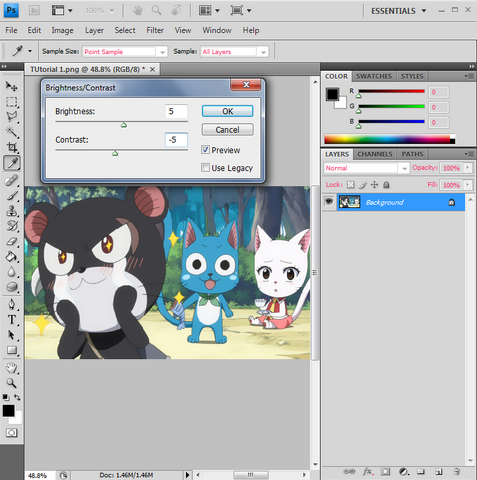Viewport: 477px width, 480px height.
Task: Select the Path Selection tool
Action: [11, 335]
